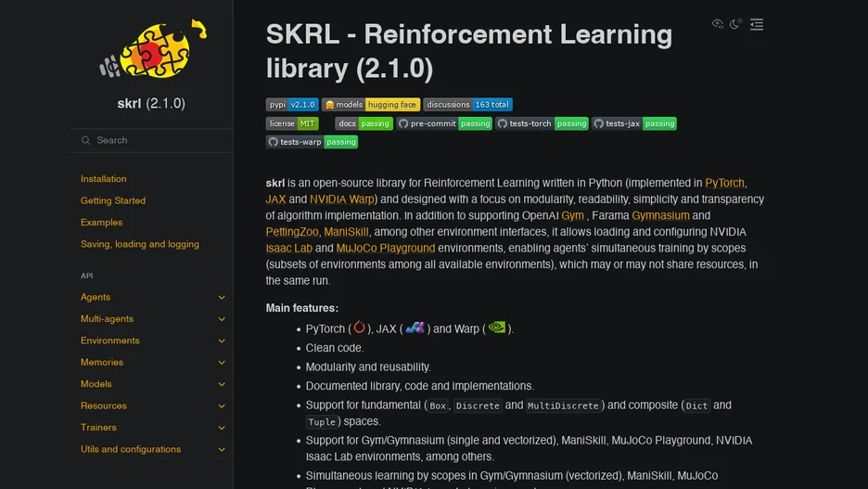Open the Models sidebar link

coord(96,384)
